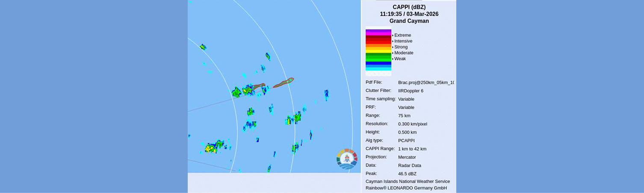Image resolution: width=644 pixels, height=193 pixels.
Task: Click the IIRDoppler 6 clutter filter value
Action: [x=411, y=91]
